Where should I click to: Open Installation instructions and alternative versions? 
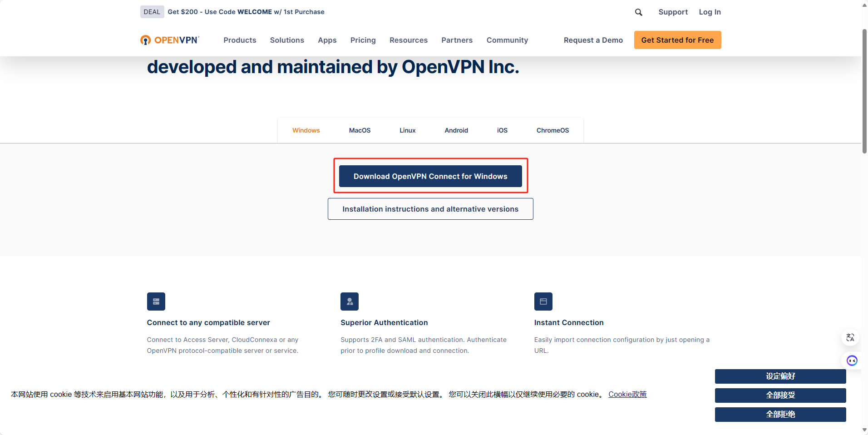tap(430, 209)
